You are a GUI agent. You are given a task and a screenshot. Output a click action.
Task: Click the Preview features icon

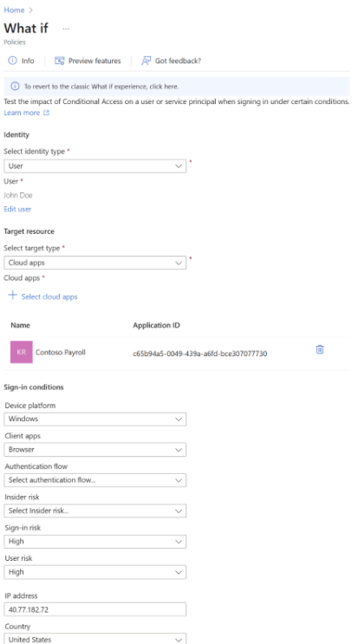tap(60, 61)
